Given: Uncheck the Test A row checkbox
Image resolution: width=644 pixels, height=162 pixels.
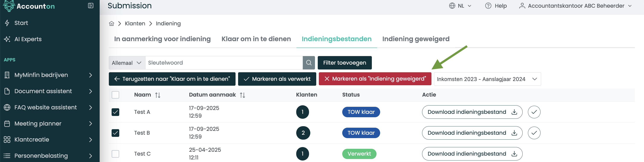Looking at the screenshot, I should tap(115, 112).
